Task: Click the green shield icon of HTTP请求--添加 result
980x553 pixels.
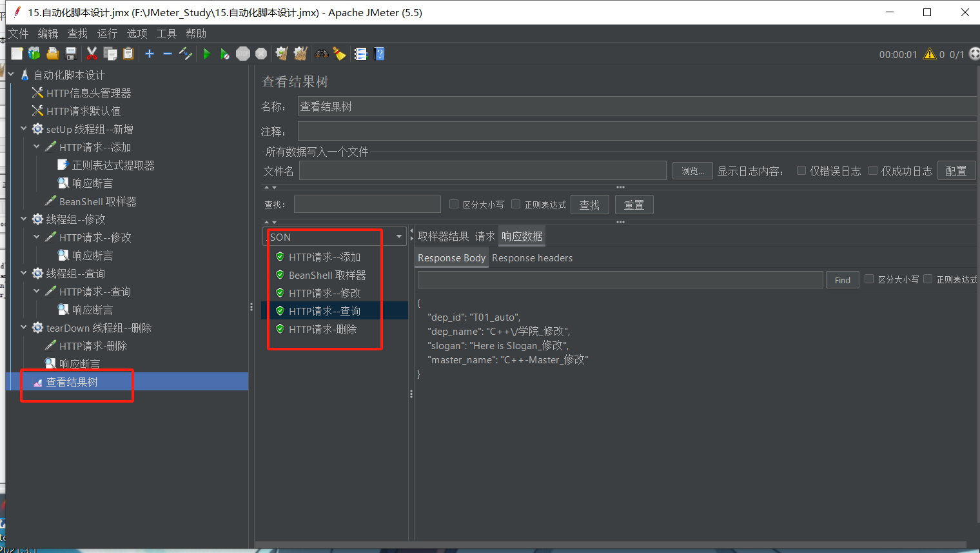Action: pyautogui.click(x=280, y=257)
